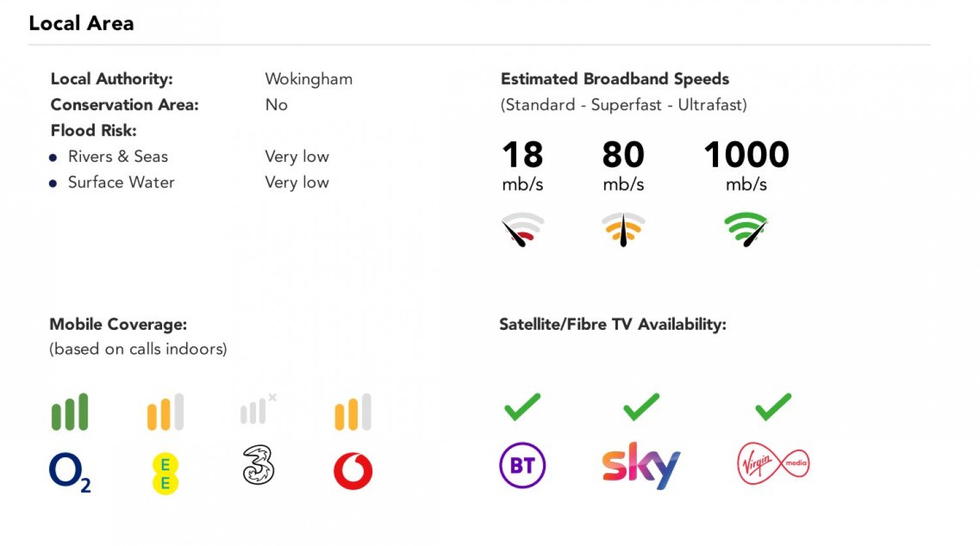This screenshot has height=546, width=980.
Task: Click the Virgin Media logo
Action: point(773,464)
